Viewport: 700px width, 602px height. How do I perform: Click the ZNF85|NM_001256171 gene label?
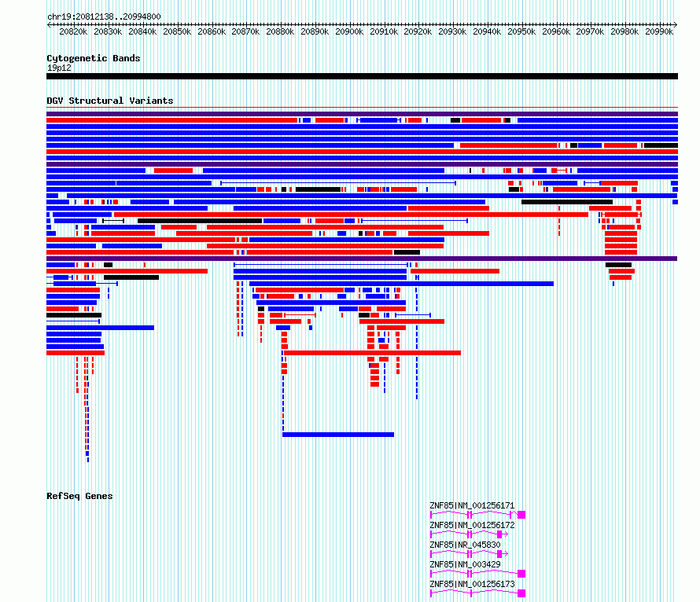coord(472,505)
